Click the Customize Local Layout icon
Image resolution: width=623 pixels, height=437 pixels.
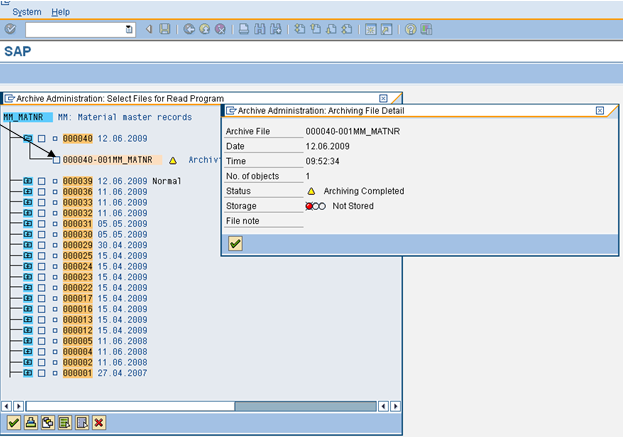click(426, 29)
